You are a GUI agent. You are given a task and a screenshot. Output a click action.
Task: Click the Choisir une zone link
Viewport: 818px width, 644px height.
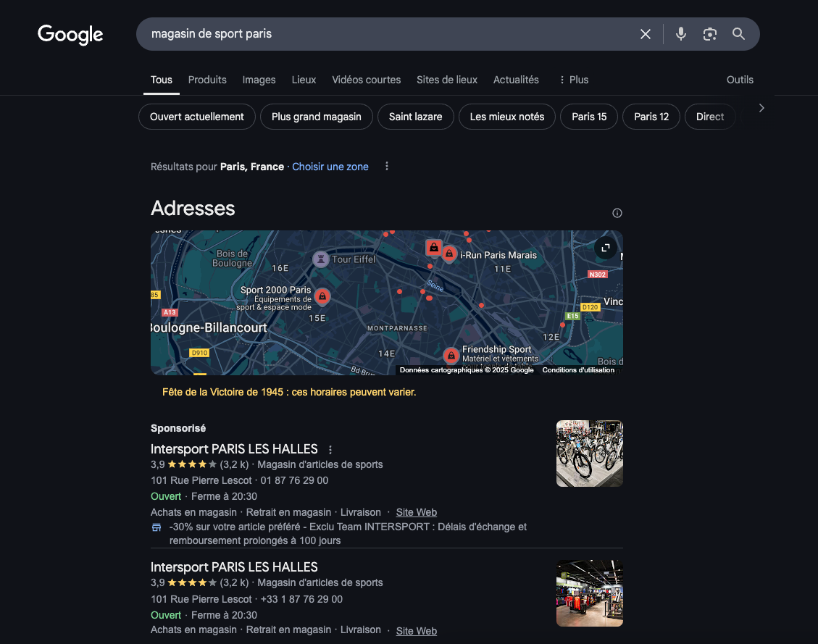click(330, 167)
